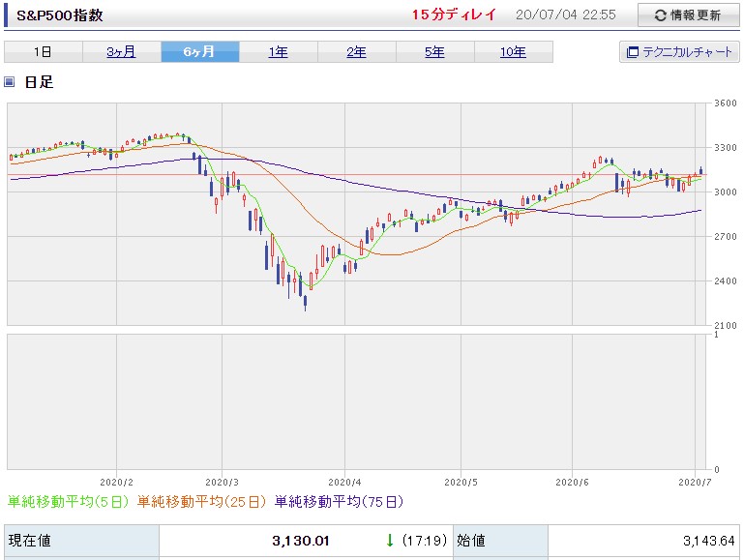Click the (17:19) time text
The height and width of the screenshot is (560, 744).
[425, 541]
